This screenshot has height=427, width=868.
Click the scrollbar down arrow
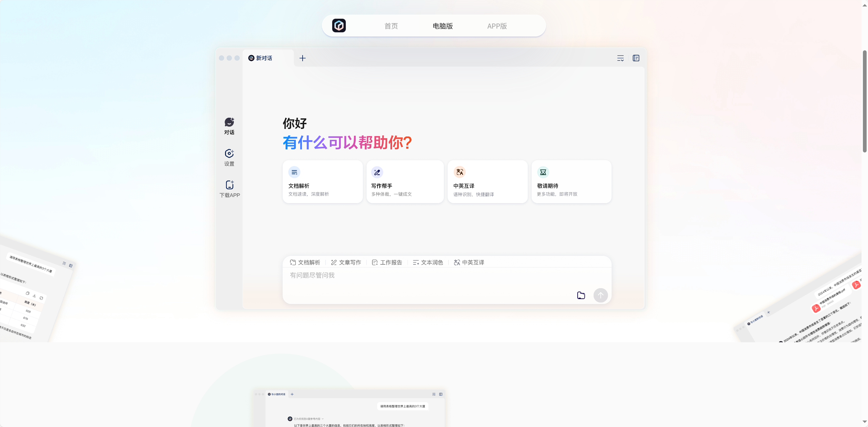pos(865,422)
